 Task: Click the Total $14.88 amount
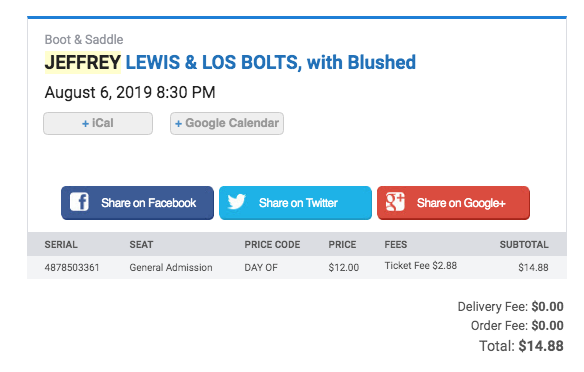541,346
